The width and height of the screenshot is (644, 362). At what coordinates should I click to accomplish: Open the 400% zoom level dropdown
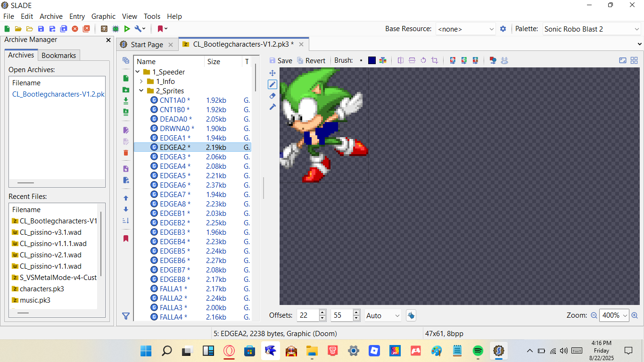coord(614,315)
